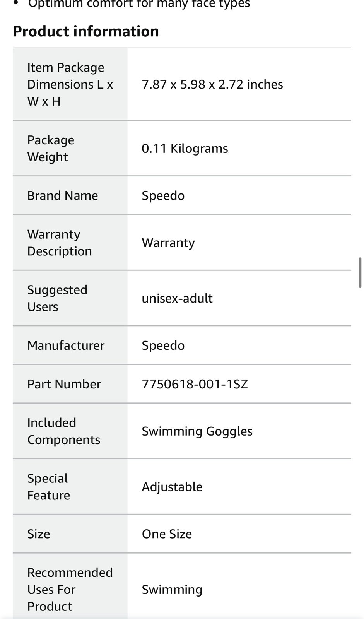Select the Manufacturer row label
This screenshot has height=619, width=364.
tap(66, 345)
